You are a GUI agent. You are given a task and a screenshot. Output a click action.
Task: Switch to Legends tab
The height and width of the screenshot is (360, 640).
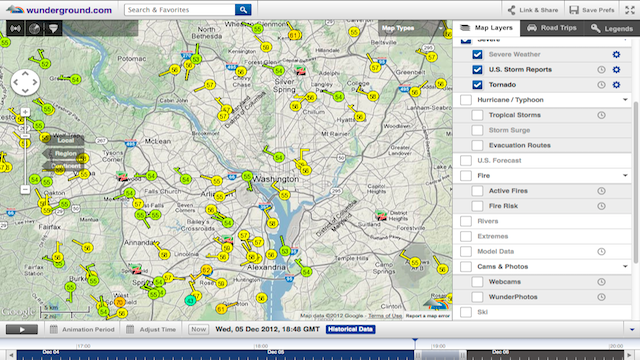coord(612,28)
